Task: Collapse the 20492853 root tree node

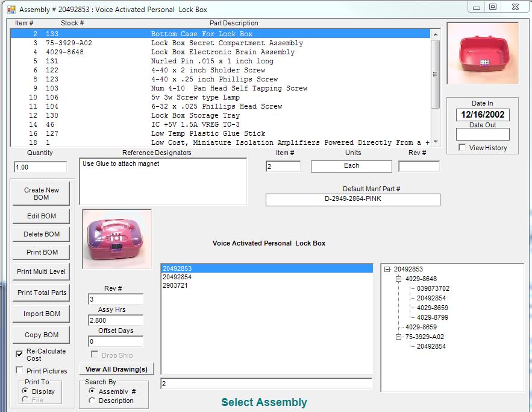Action: [387, 270]
